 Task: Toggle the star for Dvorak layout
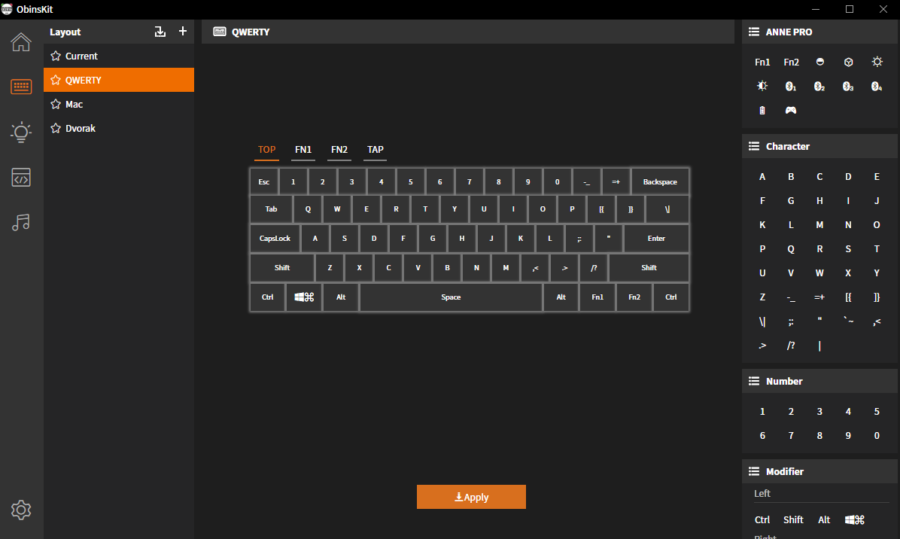point(56,128)
